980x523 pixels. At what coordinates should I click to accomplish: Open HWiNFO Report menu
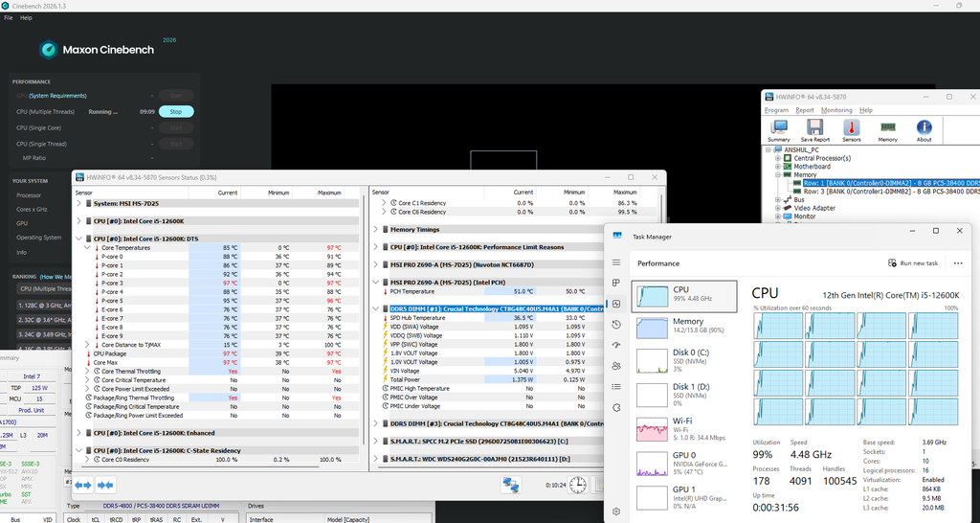click(804, 110)
